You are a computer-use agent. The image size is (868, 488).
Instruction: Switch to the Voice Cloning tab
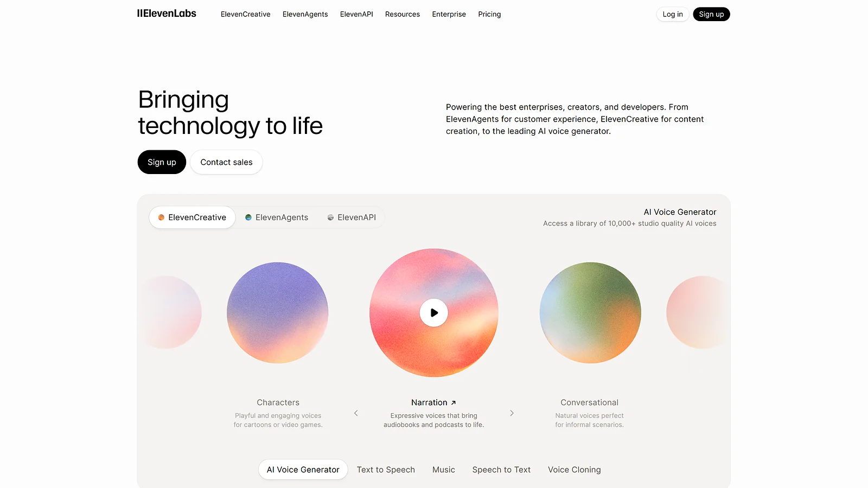pos(574,470)
